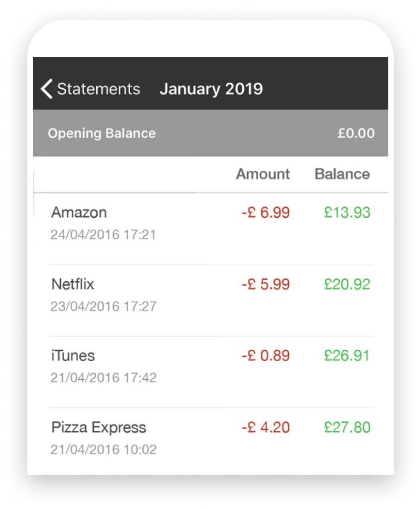Tap the 24/04/2016 17:21 timestamp

[x=103, y=235]
